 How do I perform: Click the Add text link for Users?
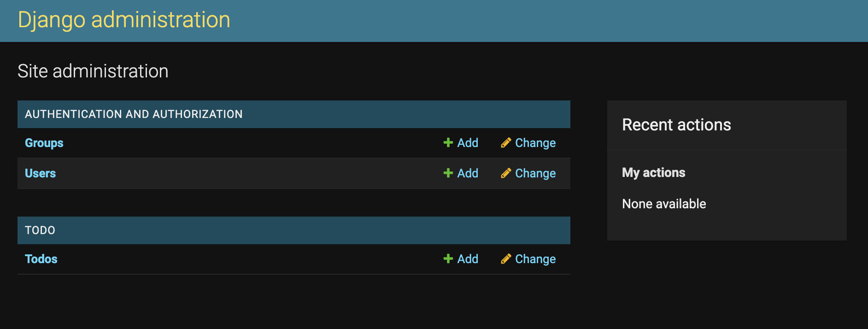[x=468, y=173]
